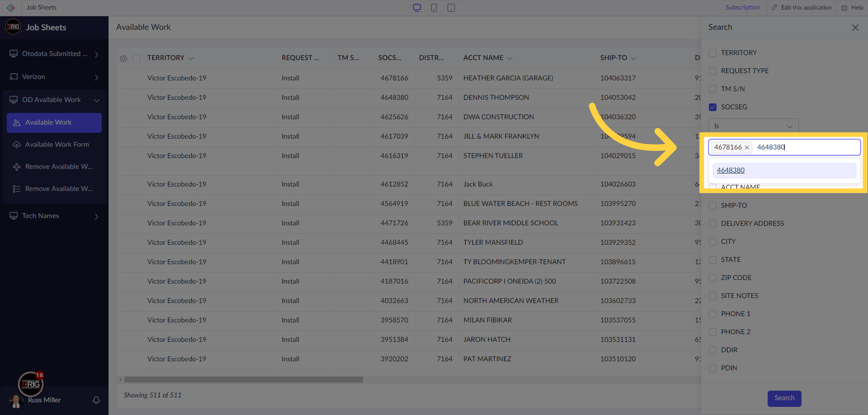Remove the 4678166 tag from filter
Image resolution: width=868 pixels, height=415 pixels.
point(747,148)
